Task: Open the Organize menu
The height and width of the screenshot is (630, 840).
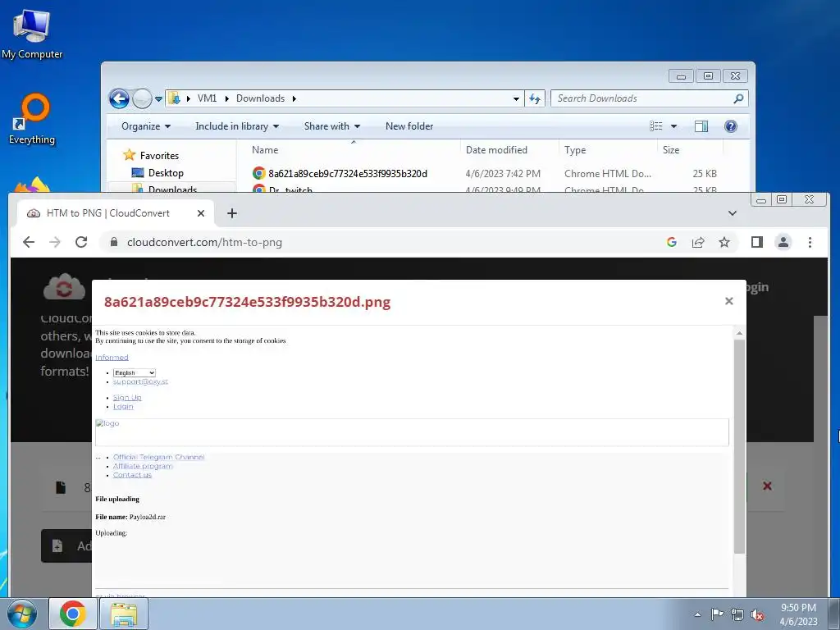Action: point(146,126)
